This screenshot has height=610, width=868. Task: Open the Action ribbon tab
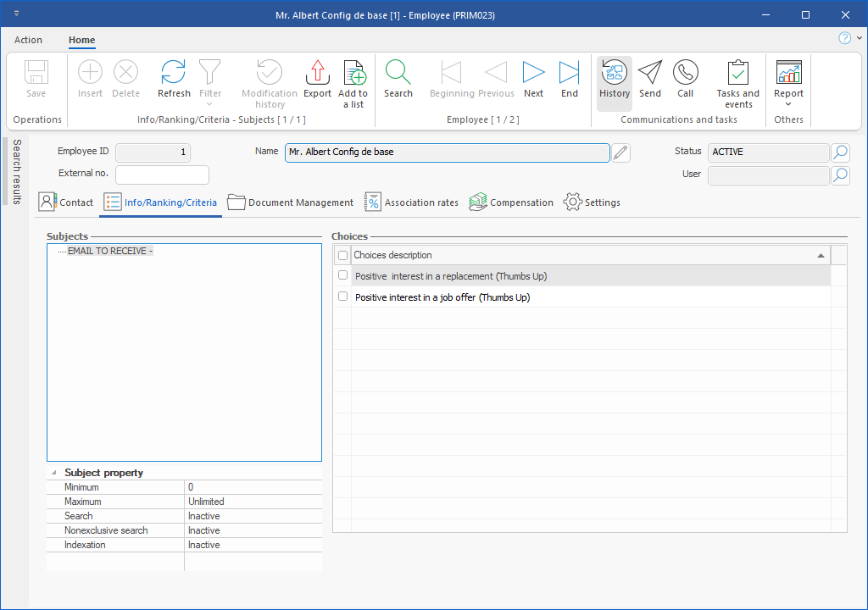point(28,40)
